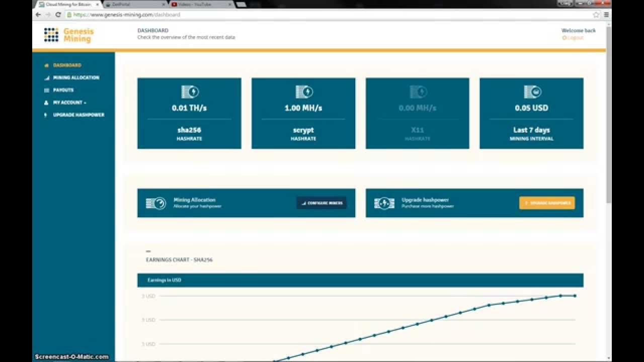Open Dashboard in the sidebar
The image size is (644, 362).
[x=67, y=65]
